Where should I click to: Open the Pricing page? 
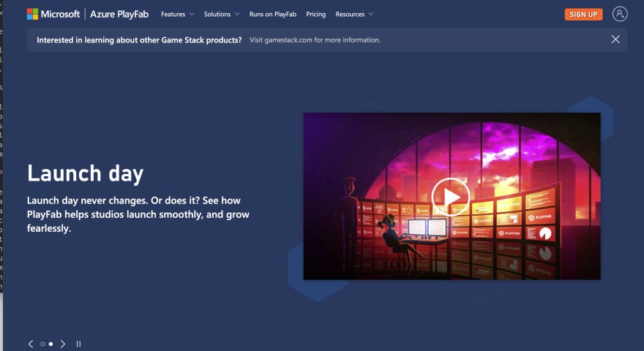click(316, 14)
